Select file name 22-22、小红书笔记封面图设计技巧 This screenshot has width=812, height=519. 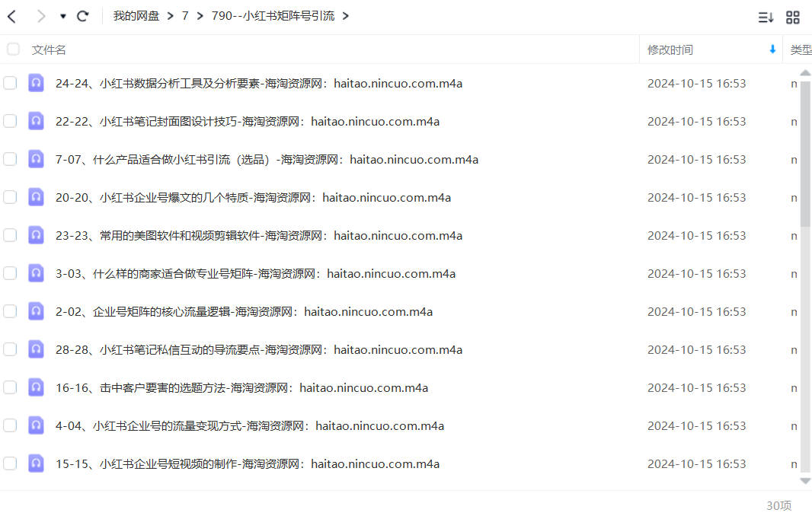click(x=248, y=122)
